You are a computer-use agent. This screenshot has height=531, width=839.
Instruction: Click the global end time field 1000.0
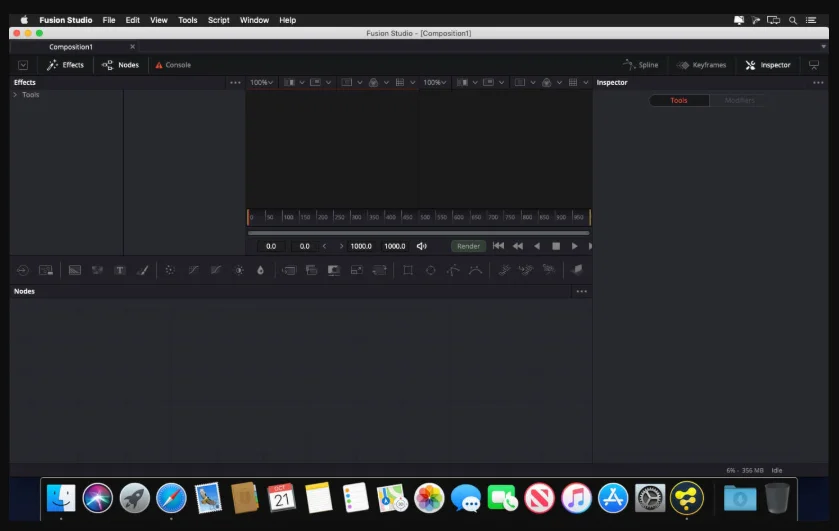(x=394, y=246)
